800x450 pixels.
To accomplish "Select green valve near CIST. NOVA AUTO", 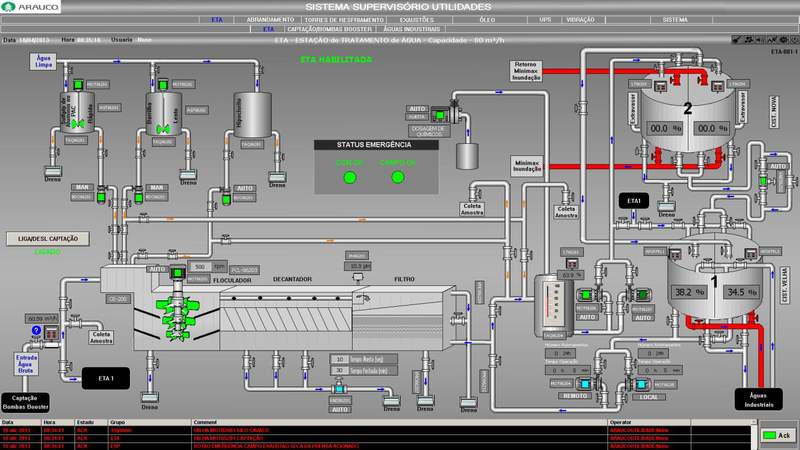I will pos(764,181).
